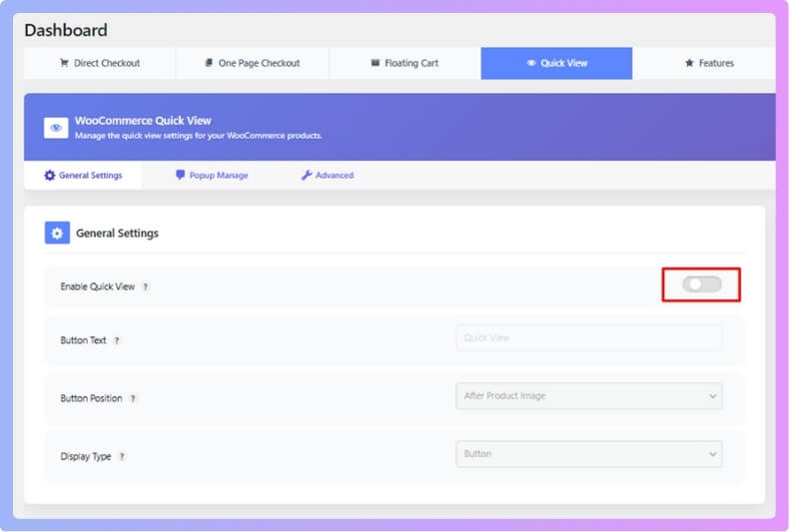Open the One Page Checkout tab
The height and width of the screenshot is (532, 789).
coord(252,63)
